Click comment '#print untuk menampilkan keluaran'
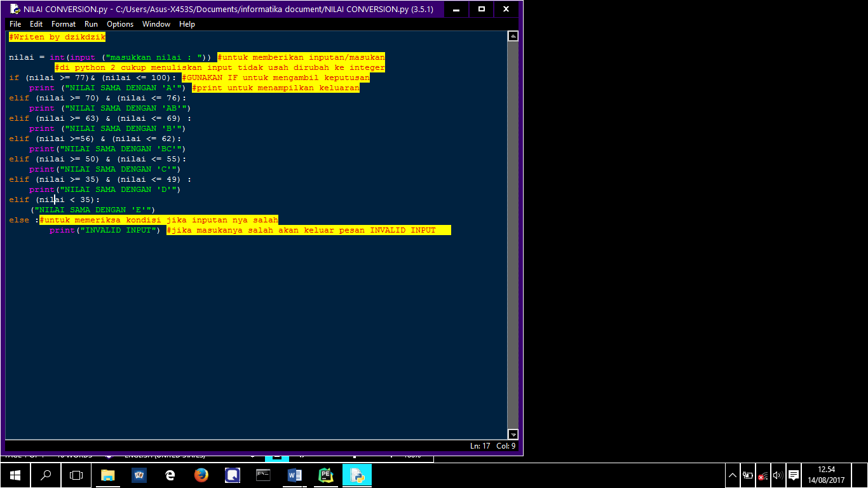Viewport: 868px width, 488px height. 276,88
